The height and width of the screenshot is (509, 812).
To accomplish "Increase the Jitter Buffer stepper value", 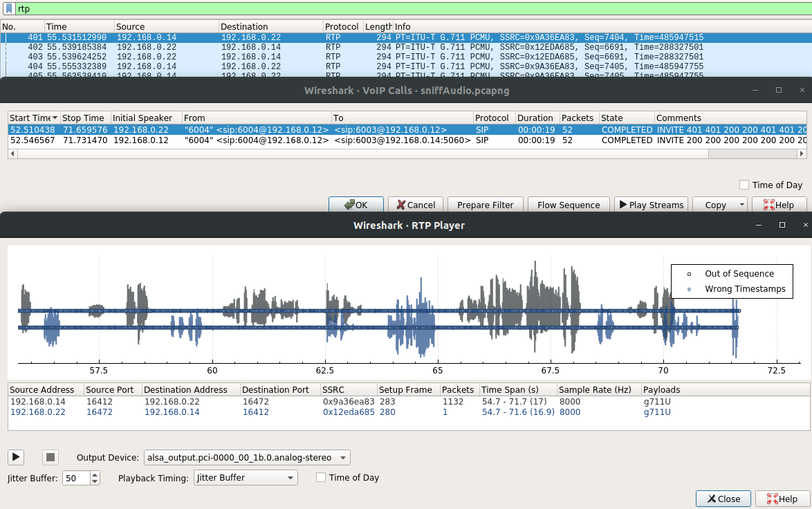I will (x=95, y=474).
